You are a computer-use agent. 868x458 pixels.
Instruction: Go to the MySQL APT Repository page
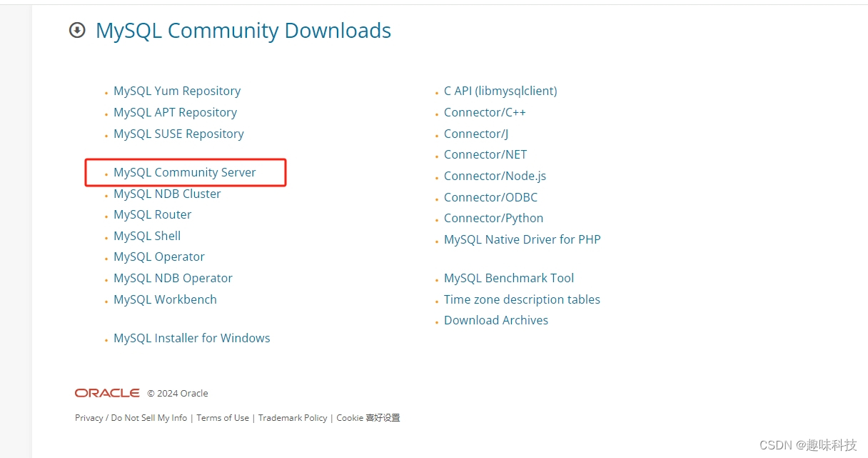[175, 112]
